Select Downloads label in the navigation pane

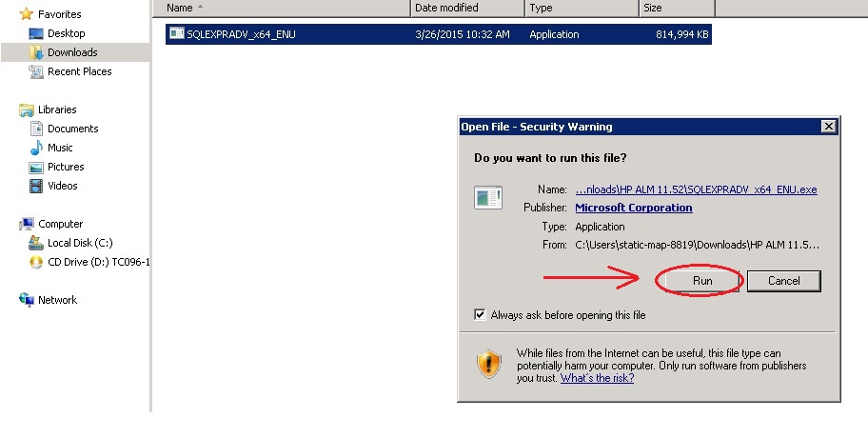pos(72,52)
